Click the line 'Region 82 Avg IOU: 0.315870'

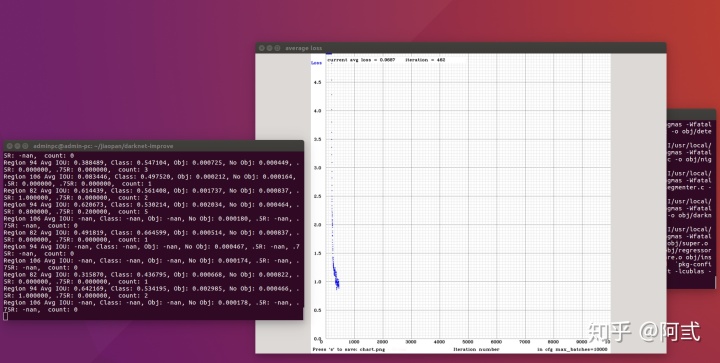(x=152, y=274)
